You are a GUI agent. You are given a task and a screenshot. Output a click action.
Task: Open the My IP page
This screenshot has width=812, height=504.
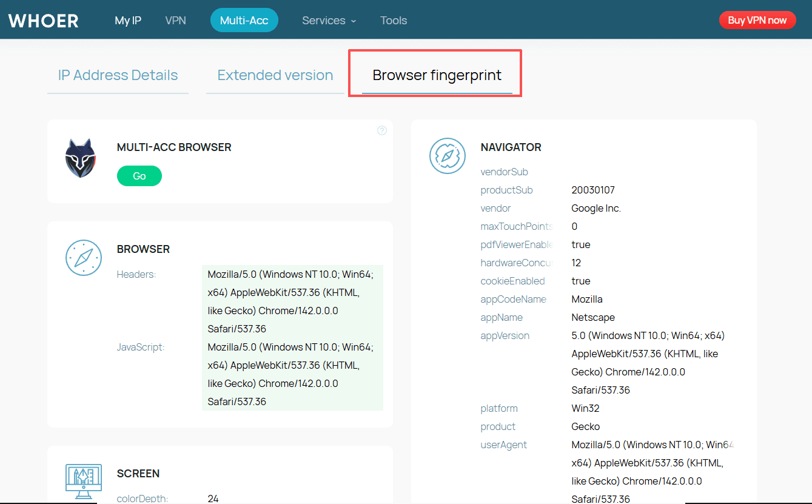128,21
